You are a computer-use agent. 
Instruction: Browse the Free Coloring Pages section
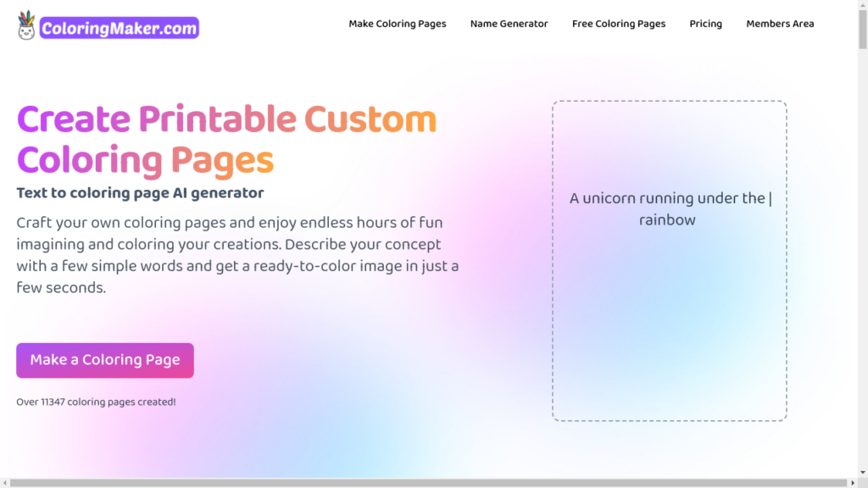coord(619,24)
